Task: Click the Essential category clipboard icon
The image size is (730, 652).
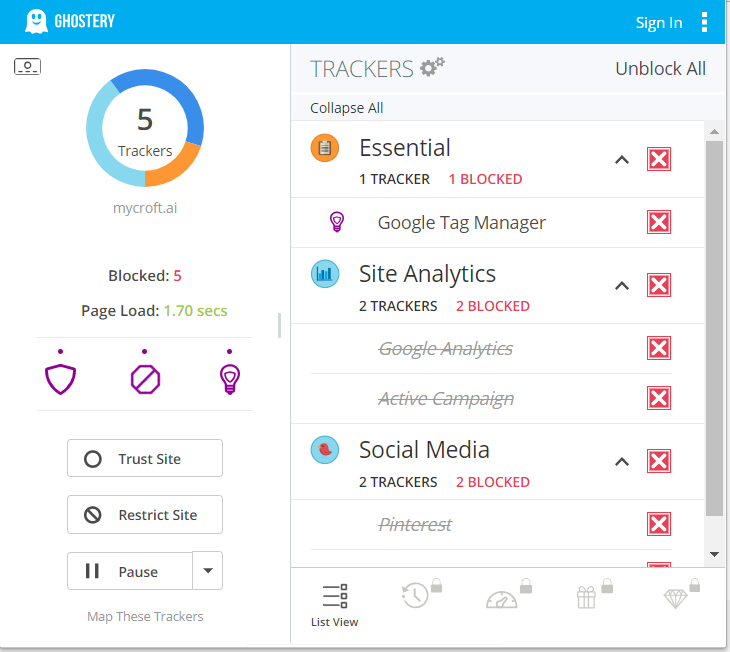Action: (324, 148)
